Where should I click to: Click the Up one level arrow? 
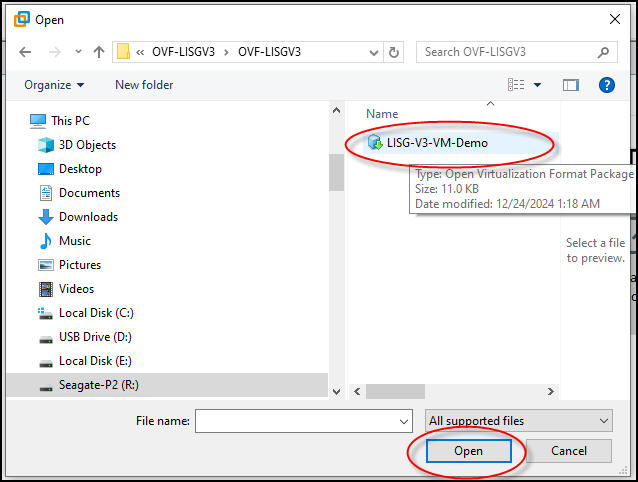99,52
